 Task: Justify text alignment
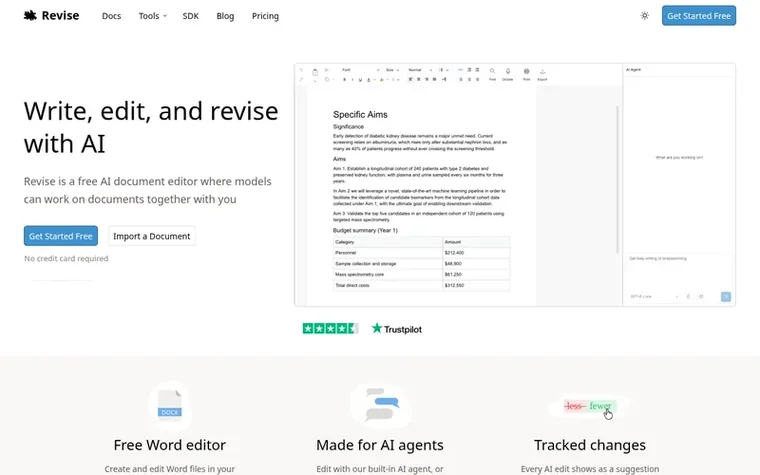point(434,79)
